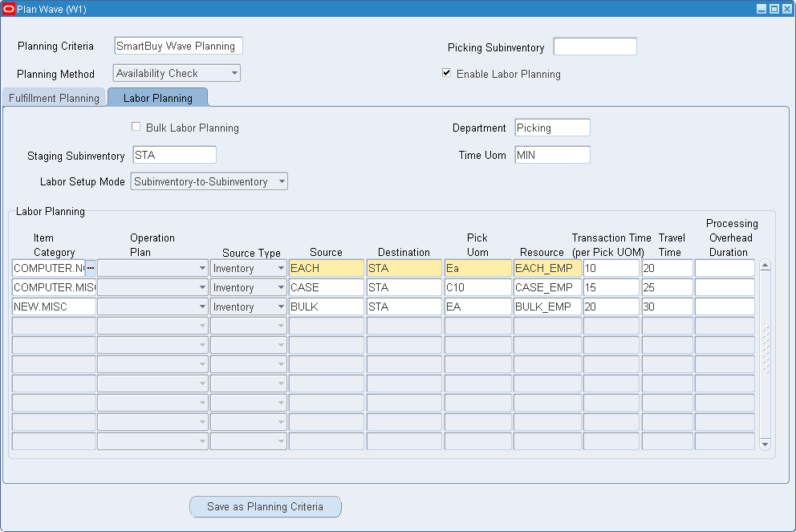
Task: Click the Planning Criteria field
Action: tap(178, 46)
